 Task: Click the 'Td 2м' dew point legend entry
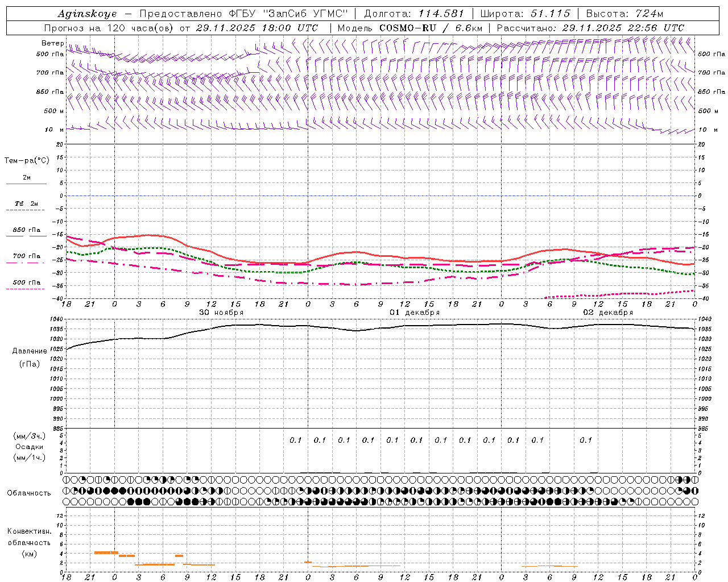point(27,203)
